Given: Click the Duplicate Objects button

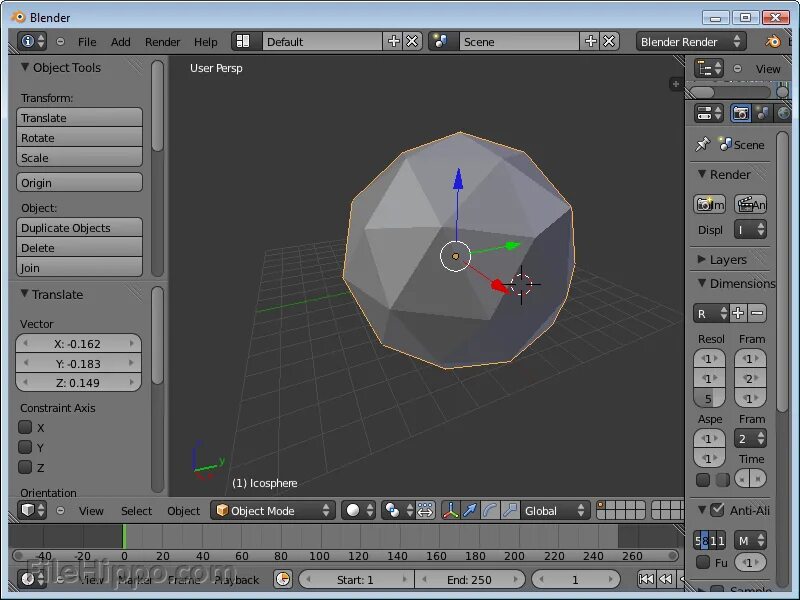Looking at the screenshot, I should (x=79, y=227).
